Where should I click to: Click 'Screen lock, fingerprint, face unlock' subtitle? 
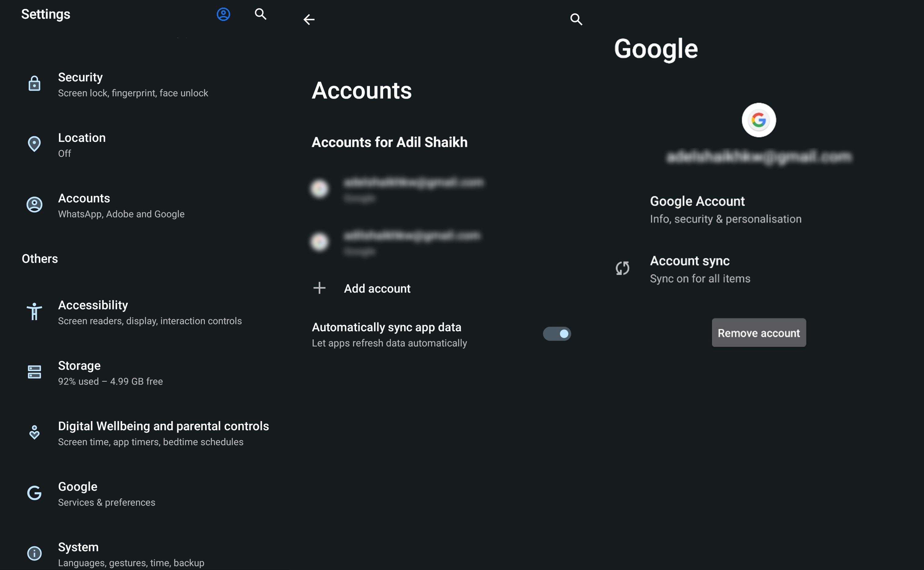(133, 93)
